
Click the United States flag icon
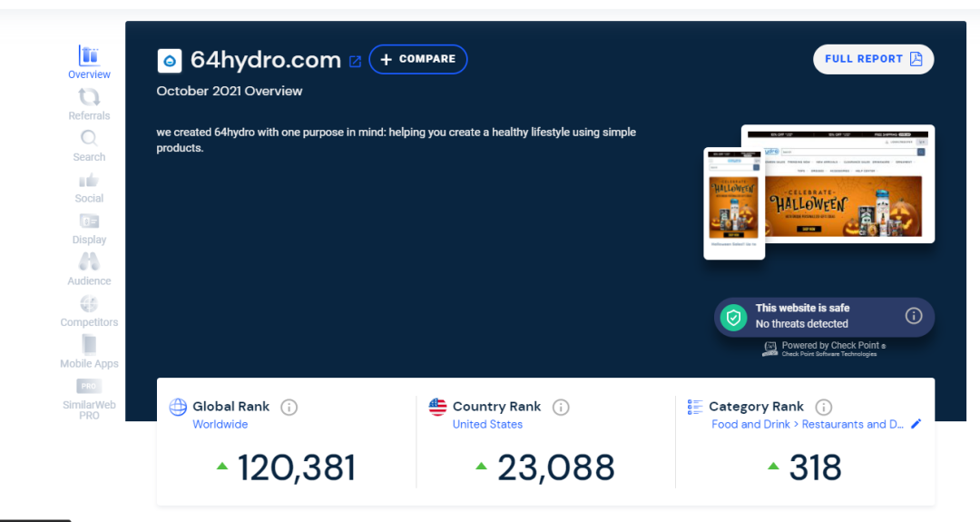pos(437,407)
